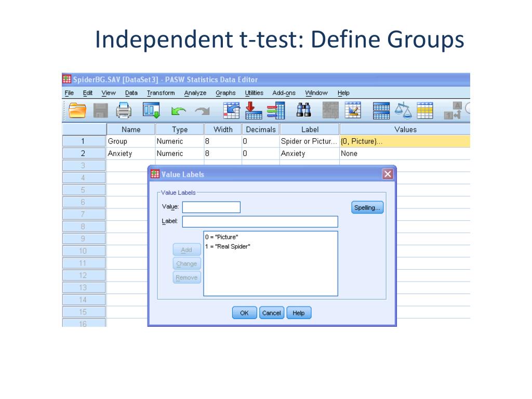Open the Recall recently used dialogs icon

pos(151,110)
